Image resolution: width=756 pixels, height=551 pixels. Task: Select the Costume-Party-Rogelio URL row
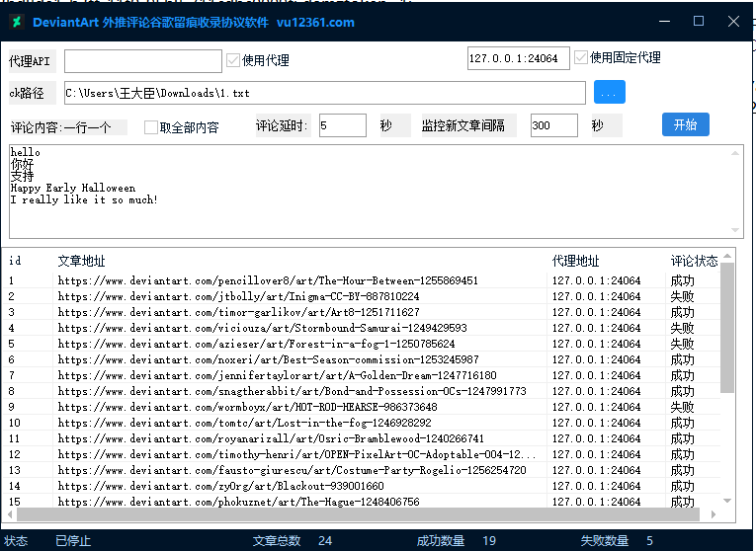pyautogui.click(x=362, y=470)
